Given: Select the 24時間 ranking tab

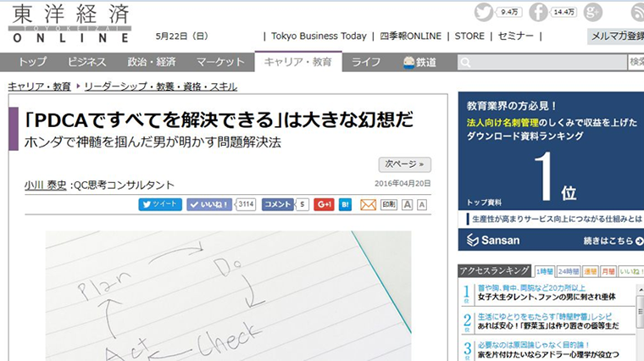Looking at the screenshot, I should [x=569, y=271].
